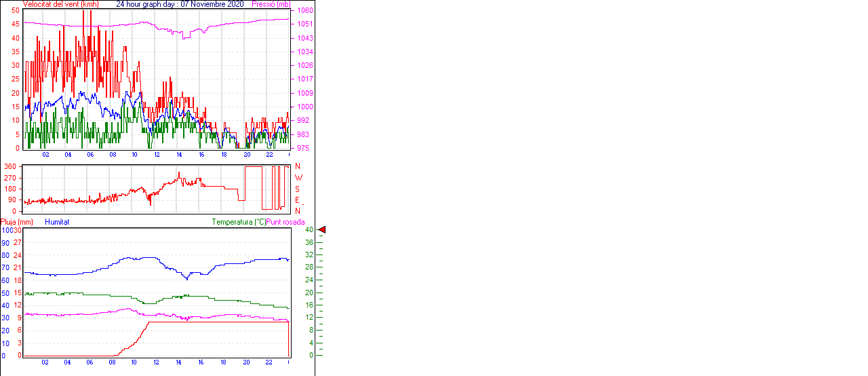This screenshot has width=868, height=376.
Task: Click the 180 value on wind direction axis
Action: click(x=10, y=189)
